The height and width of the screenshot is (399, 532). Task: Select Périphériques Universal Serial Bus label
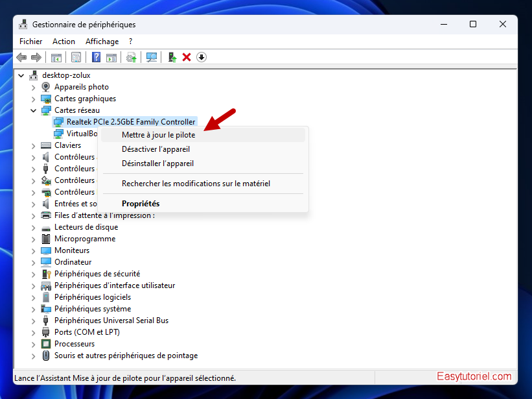tap(111, 320)
